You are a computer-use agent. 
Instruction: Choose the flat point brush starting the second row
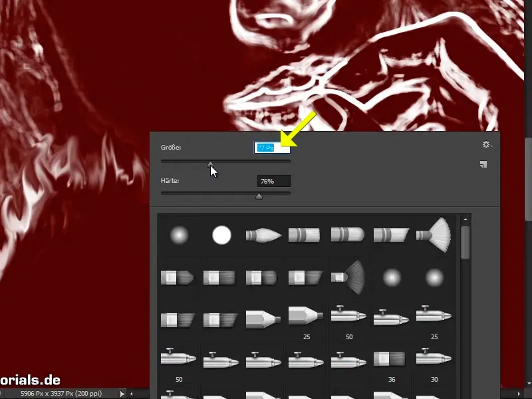coord(178,277)
